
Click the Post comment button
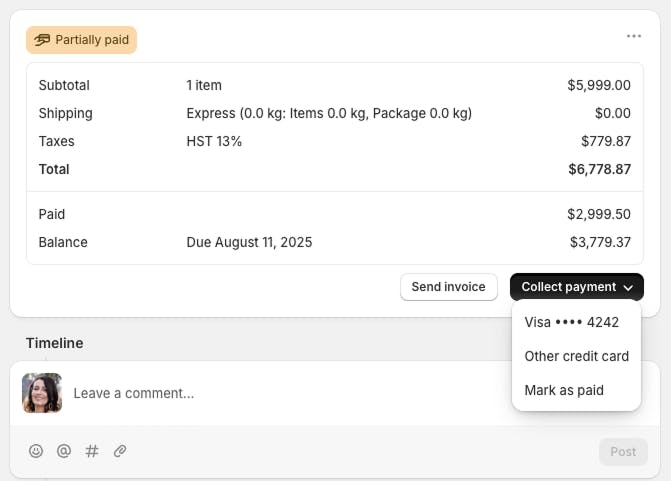pos(623,451)
